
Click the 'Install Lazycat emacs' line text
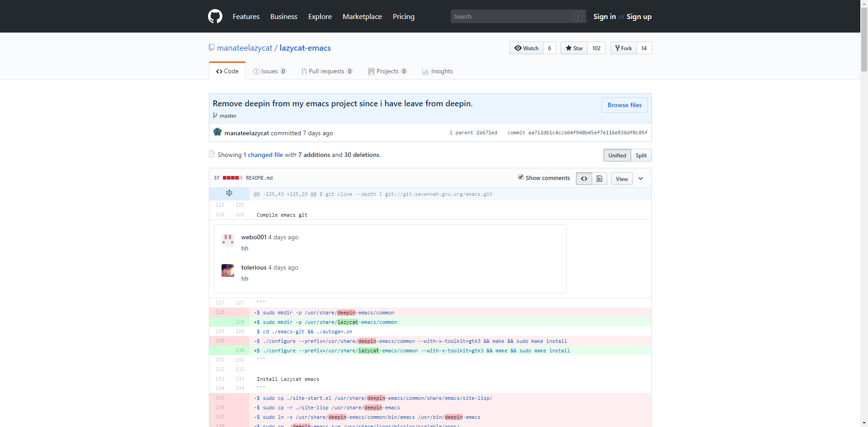pyautogui.click(x=288, y=379)
